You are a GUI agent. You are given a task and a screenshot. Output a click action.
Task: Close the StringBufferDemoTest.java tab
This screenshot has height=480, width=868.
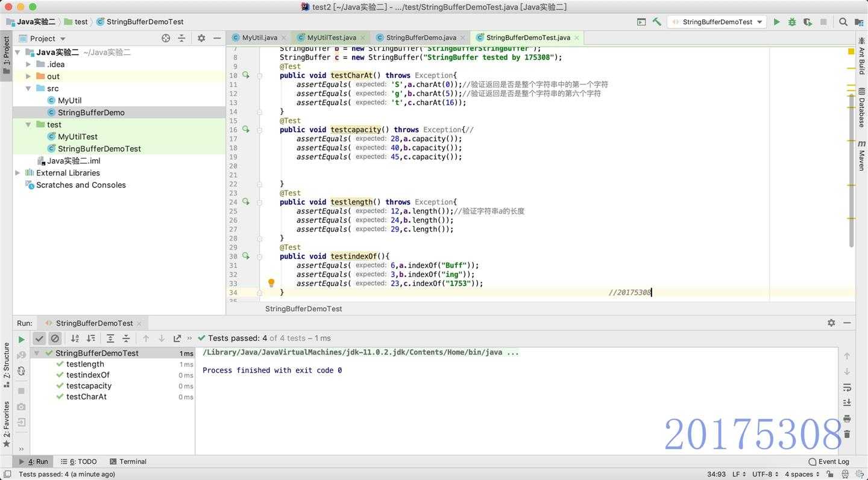click(x=577, y=37)
